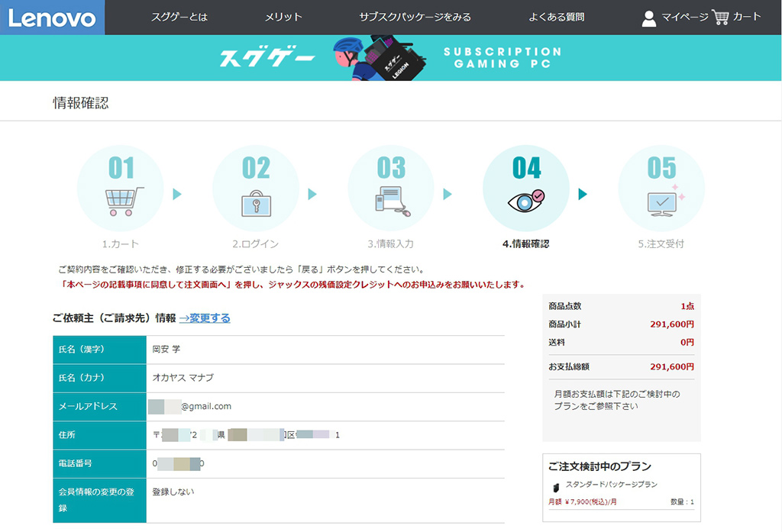Open the スグゲーとは menu item

point(179,17)
